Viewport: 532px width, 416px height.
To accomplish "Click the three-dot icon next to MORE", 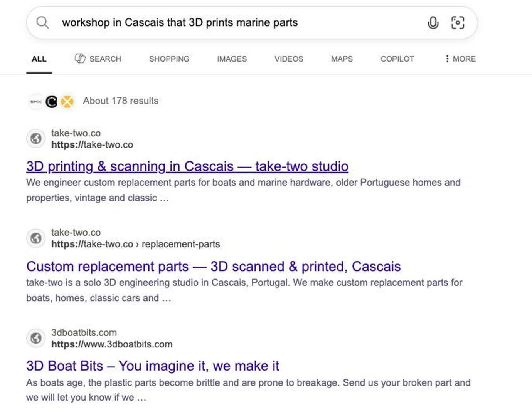I will (447, 59).
